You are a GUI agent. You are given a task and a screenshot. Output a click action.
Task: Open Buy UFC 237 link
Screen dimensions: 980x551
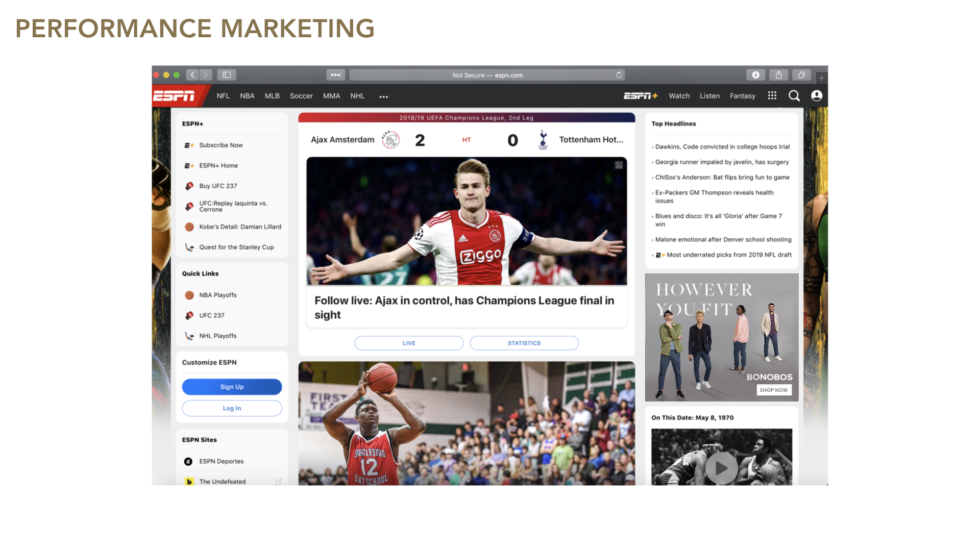(x=218, y=186)
